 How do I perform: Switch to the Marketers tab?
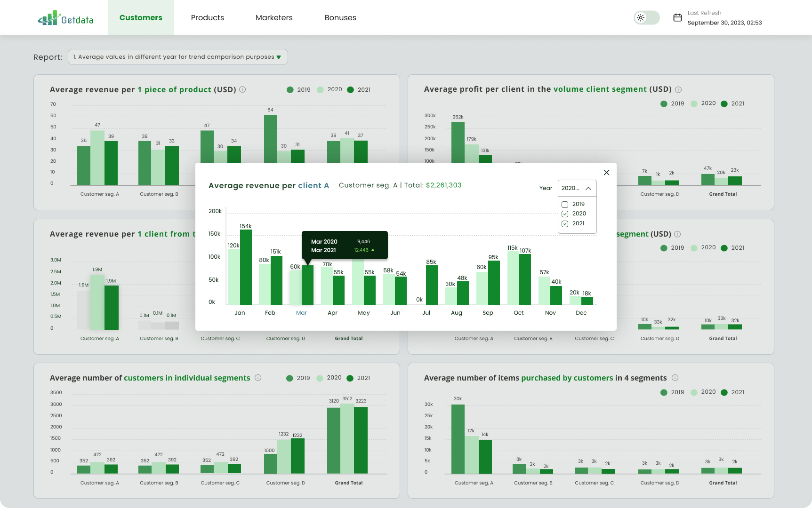coord(274,18)
